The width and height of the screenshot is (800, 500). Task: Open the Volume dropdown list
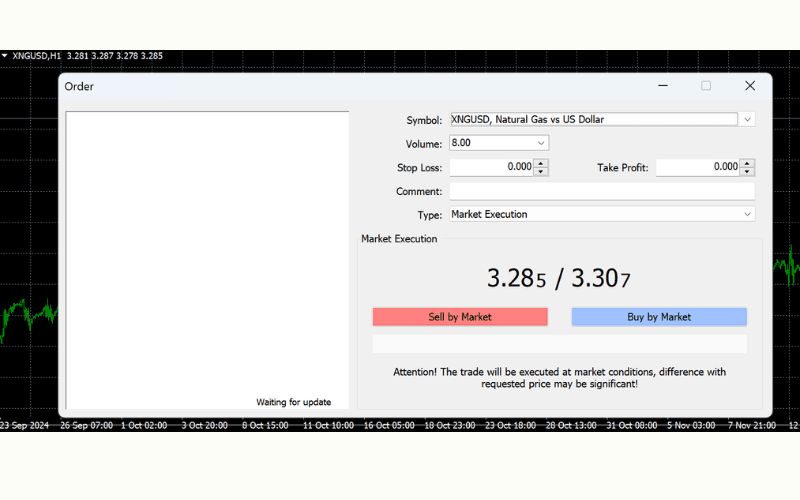click(x=541, y=144)
